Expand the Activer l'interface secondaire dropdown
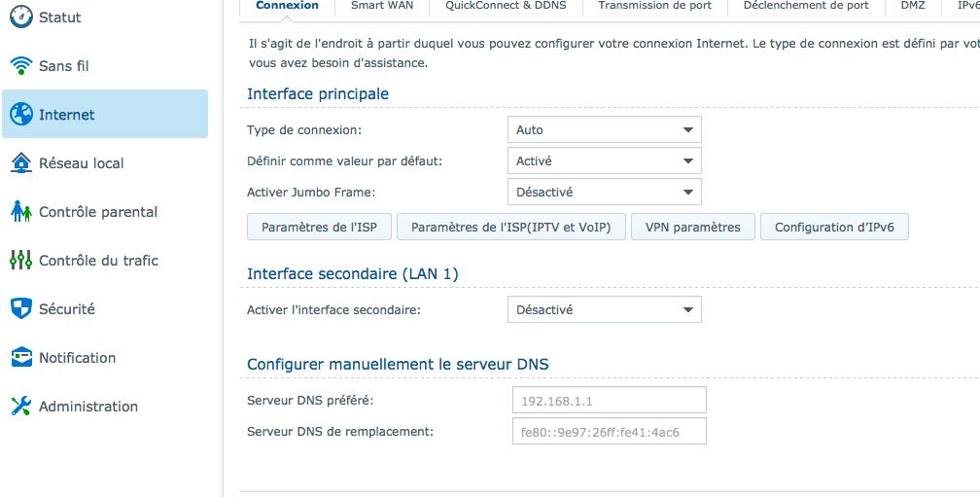 604,309
